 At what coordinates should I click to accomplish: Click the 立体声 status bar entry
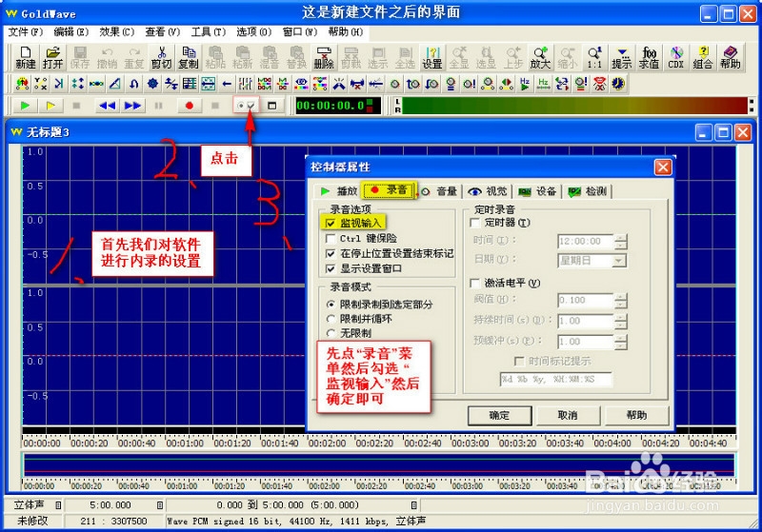point(30,505)
